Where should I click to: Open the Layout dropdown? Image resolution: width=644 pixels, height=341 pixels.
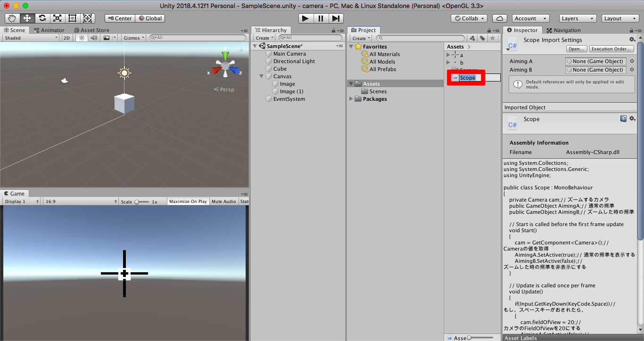point(620,18)
